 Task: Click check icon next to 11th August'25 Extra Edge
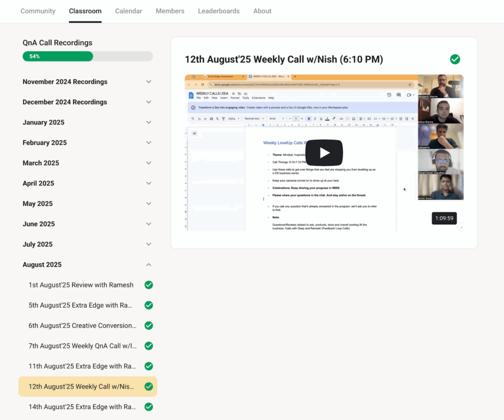click(149, 366)
